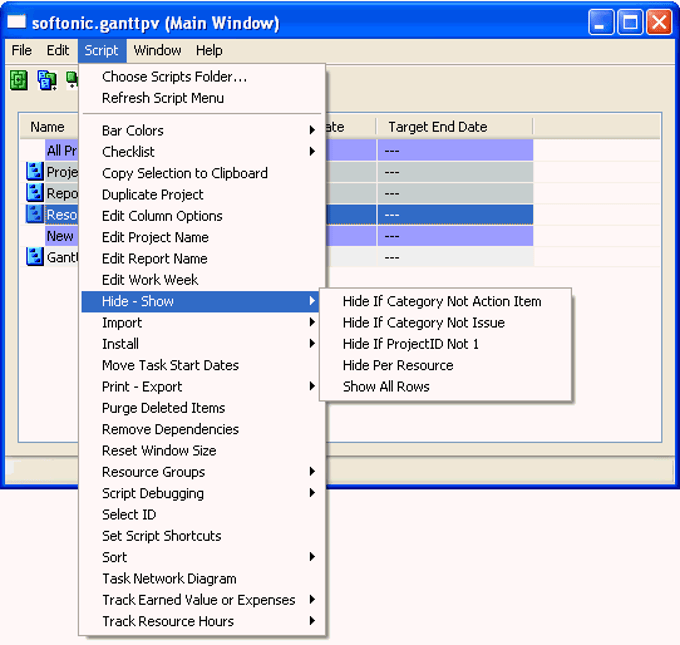
Task: Click the blue stacked documents toolbar icon
Action: coord(47,80)
